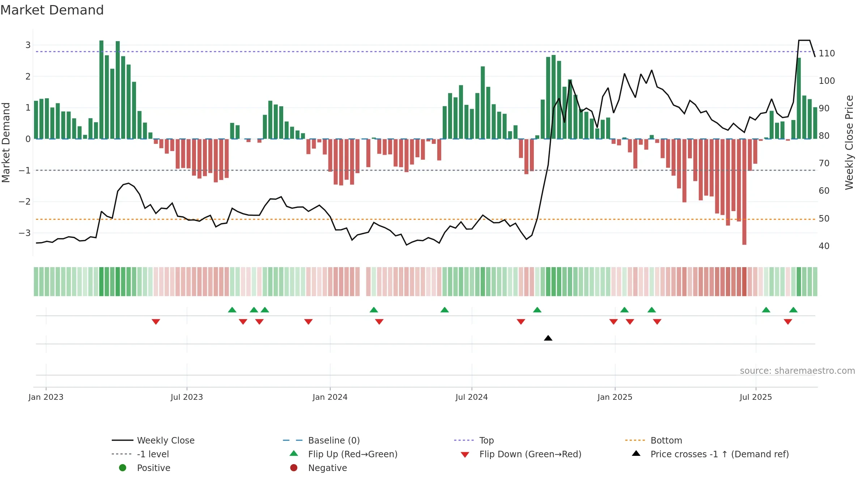The height and width of the screenshot is (488, 868).
Task: Click the dark green heatmap cell near March 2023
Action: pos(101,282)
